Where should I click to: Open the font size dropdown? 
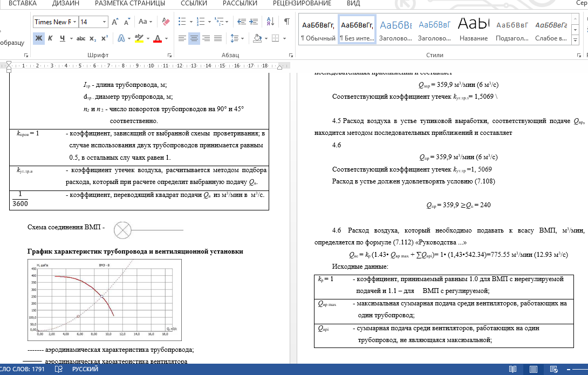(x=104, y=22)
